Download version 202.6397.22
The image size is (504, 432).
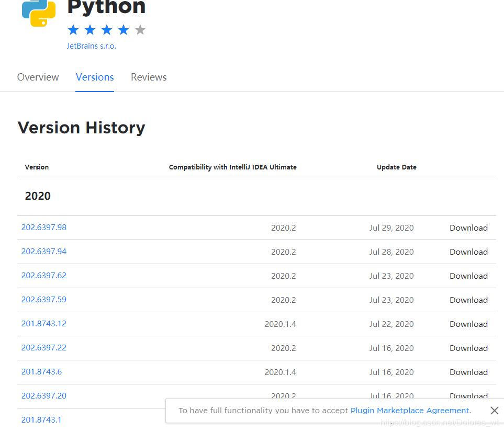[x=468, y=348]
